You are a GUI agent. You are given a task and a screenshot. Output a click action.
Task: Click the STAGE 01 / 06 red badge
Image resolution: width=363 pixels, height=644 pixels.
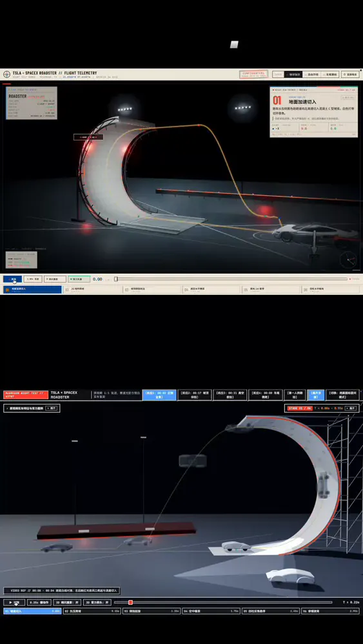[x=299, y=408]
